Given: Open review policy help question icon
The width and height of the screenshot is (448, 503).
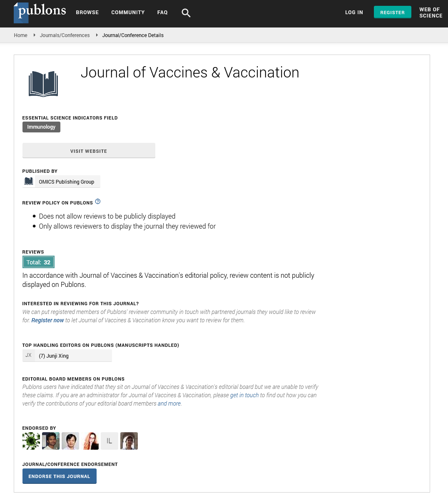Looking at the screenshot, I should click(x=98, y=202).
